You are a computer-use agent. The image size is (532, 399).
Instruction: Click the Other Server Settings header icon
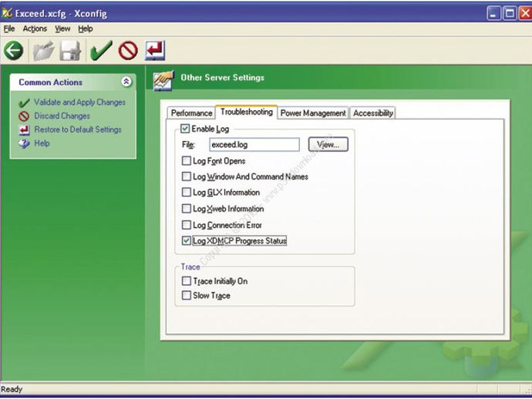point(163,81)
